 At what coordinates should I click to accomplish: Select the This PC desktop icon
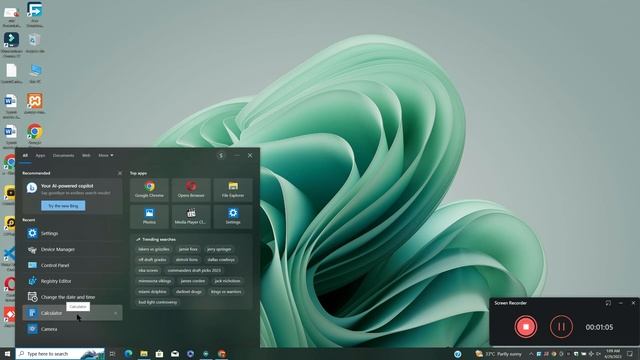tap(35, 73)
